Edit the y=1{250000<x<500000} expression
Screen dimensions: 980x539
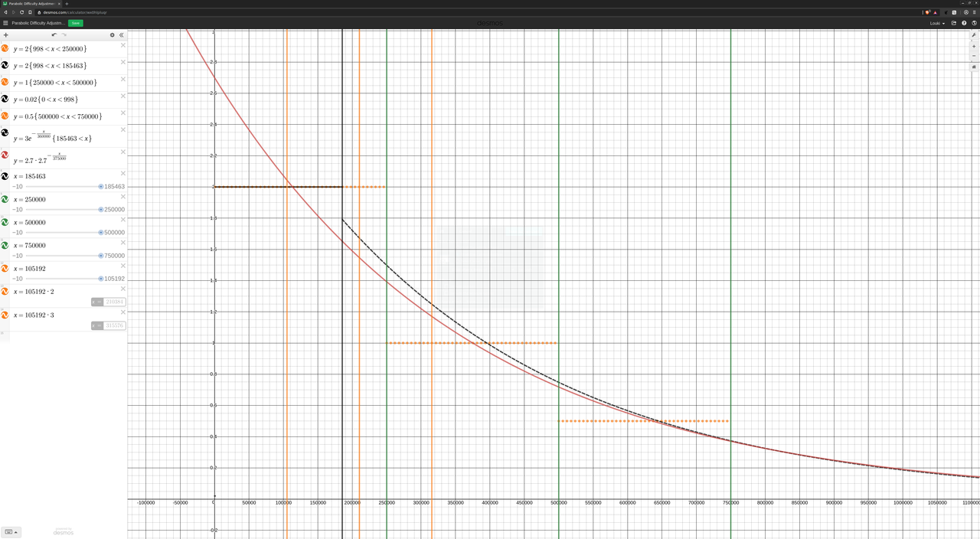coord(55,83)
